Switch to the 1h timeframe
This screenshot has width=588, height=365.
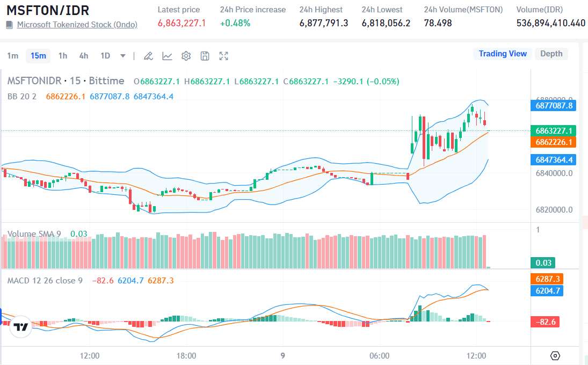tap(63, 56)
